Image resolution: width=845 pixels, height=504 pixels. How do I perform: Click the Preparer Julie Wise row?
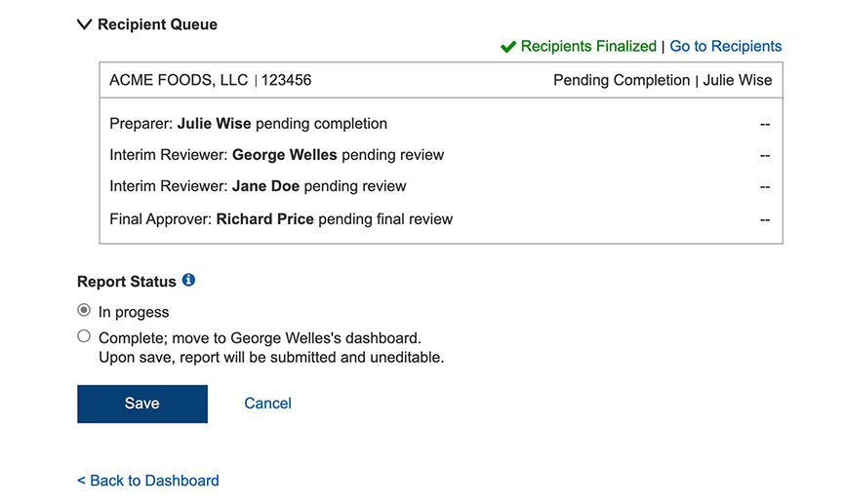pos(248,124)
